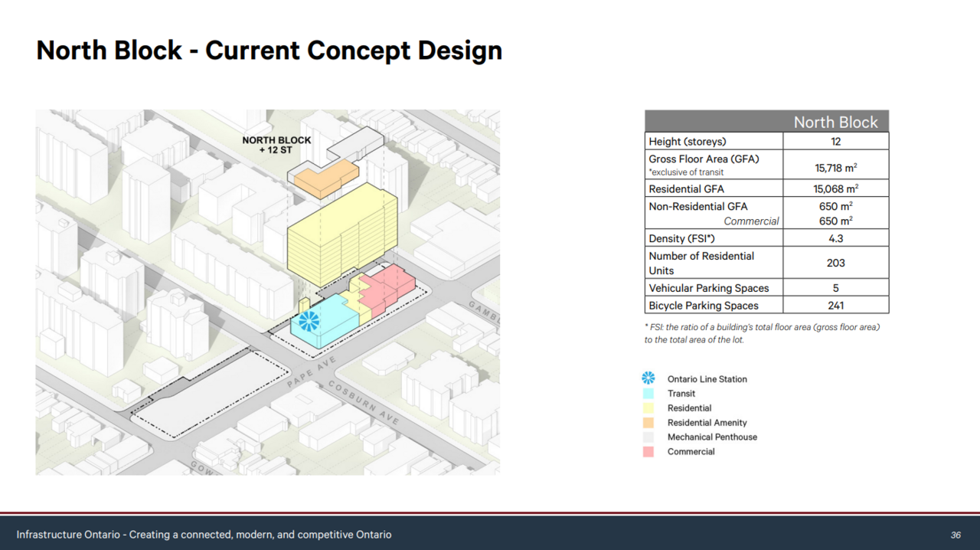Click the NORTH BLOCK + 12 ST label
The width and height of the screenshot is (980, 550).
click(276, 146)
